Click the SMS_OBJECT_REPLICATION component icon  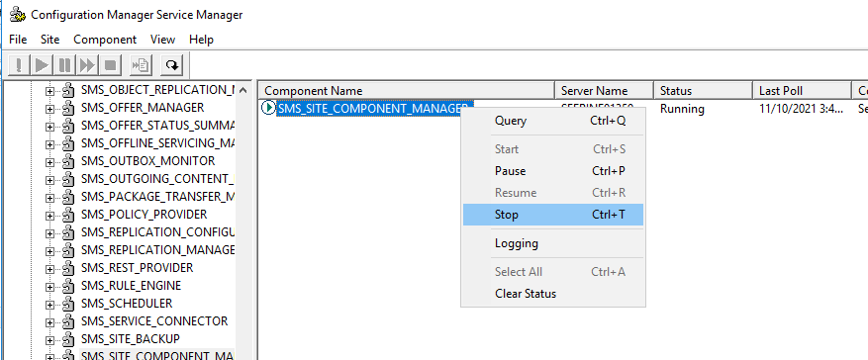[x=68, y=90]
